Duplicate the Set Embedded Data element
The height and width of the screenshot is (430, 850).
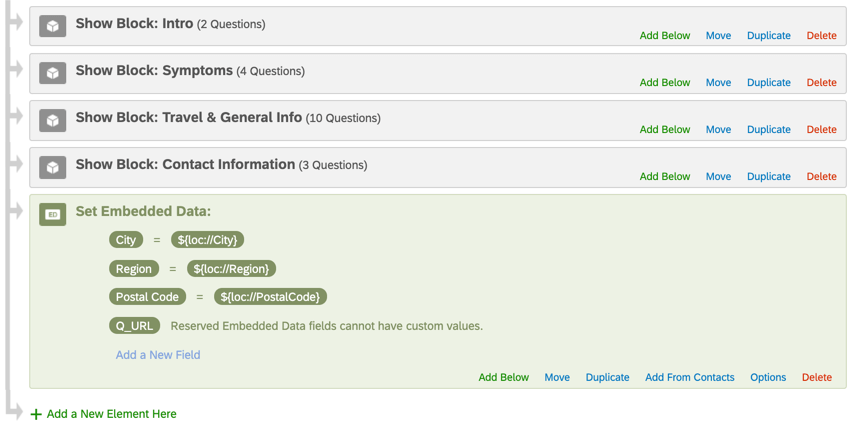[607, 378]
